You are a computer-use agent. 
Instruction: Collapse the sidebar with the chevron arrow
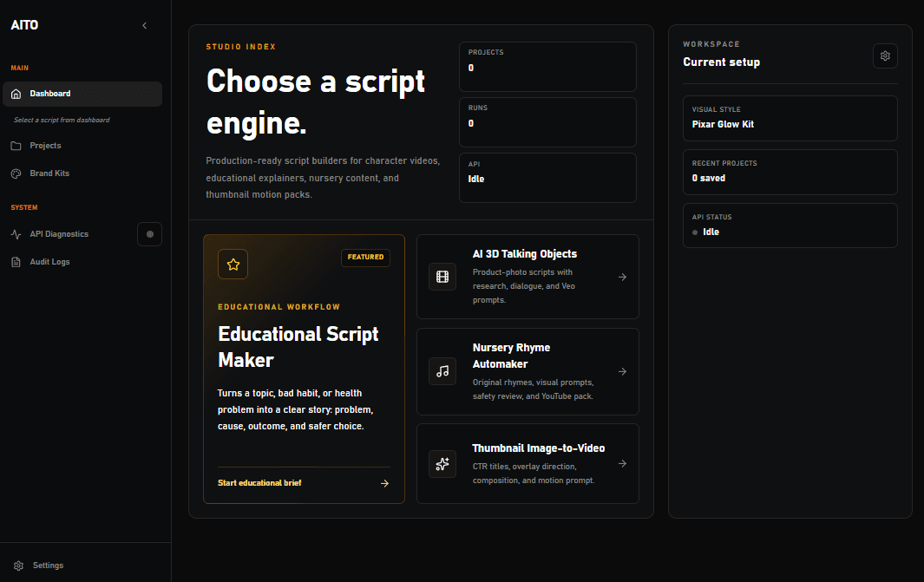pyautogui.click(x=144, y=25)
